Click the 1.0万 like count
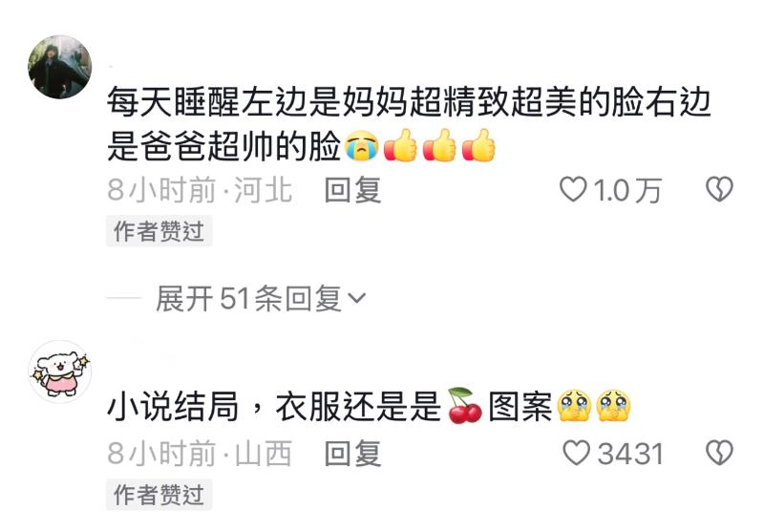 click(x=627, y=190)
